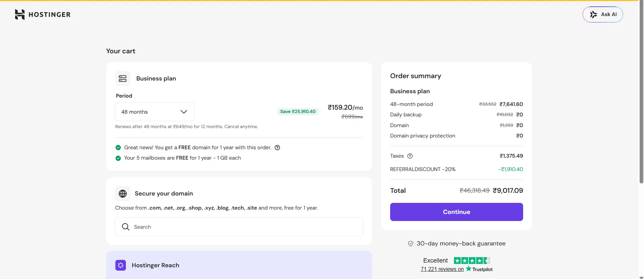Click the ₹159.20/mo price text
The height and width of the screenshot is (279, 644).
pos(345,107)
